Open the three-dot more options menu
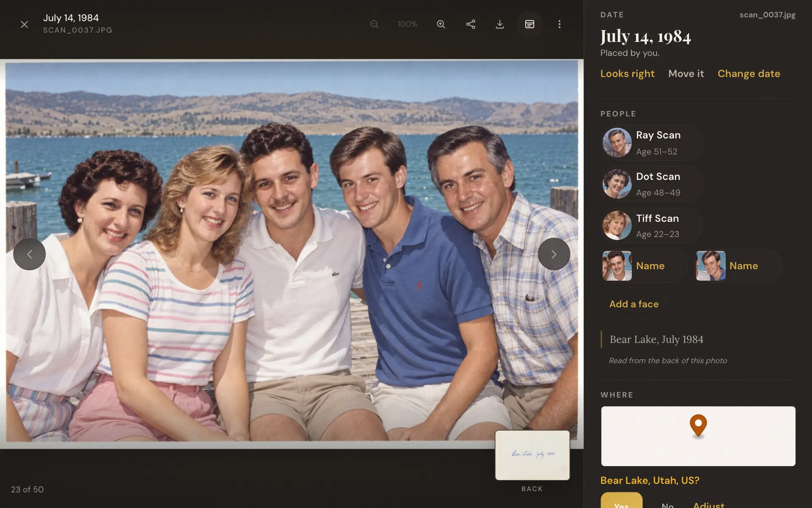 [559, 24]
